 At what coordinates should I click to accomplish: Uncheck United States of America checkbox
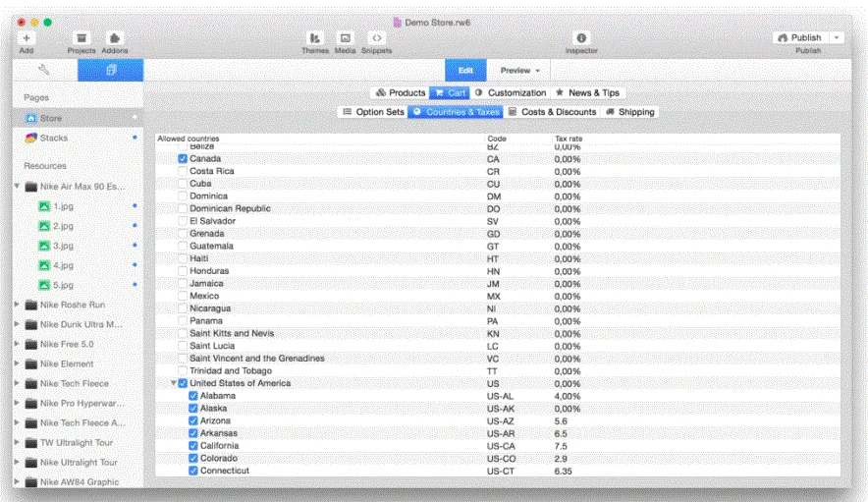(183, 383)
